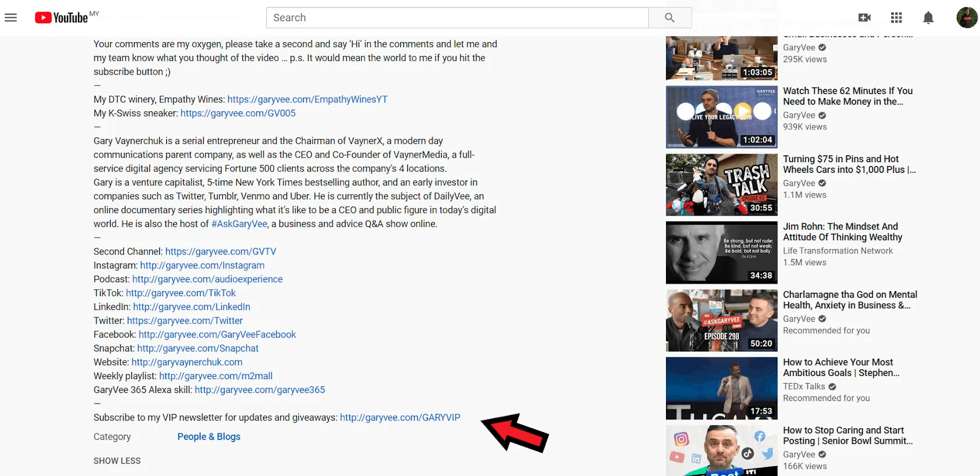Screen dimensions: 980x476
Task: Focus the Search input field
Action: (458, 18)
